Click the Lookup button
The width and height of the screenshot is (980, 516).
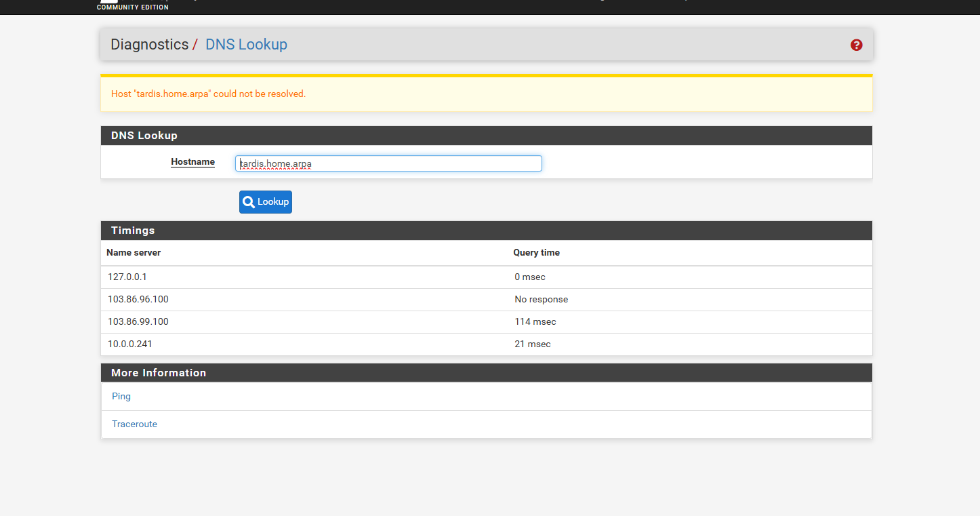[x=266, y=202]
